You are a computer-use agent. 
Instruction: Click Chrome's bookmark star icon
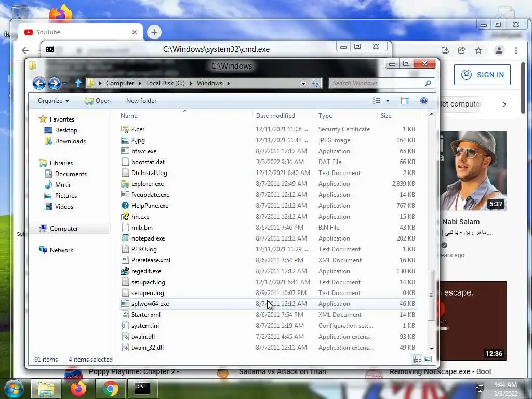click(x=478, y=50)
